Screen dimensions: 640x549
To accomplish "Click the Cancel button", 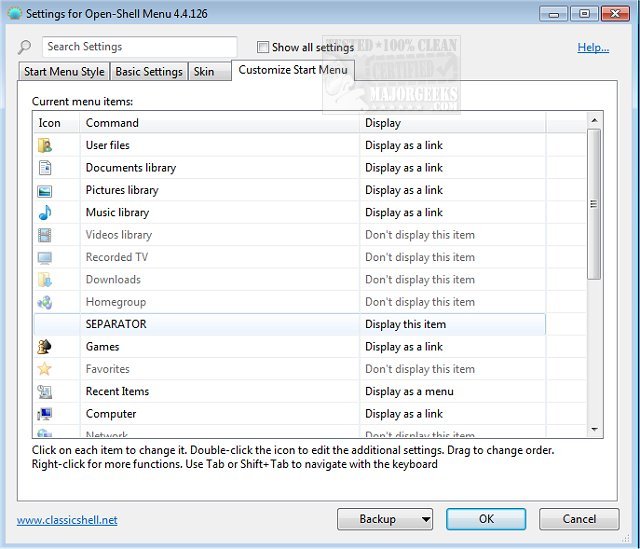I will (579, 519).
